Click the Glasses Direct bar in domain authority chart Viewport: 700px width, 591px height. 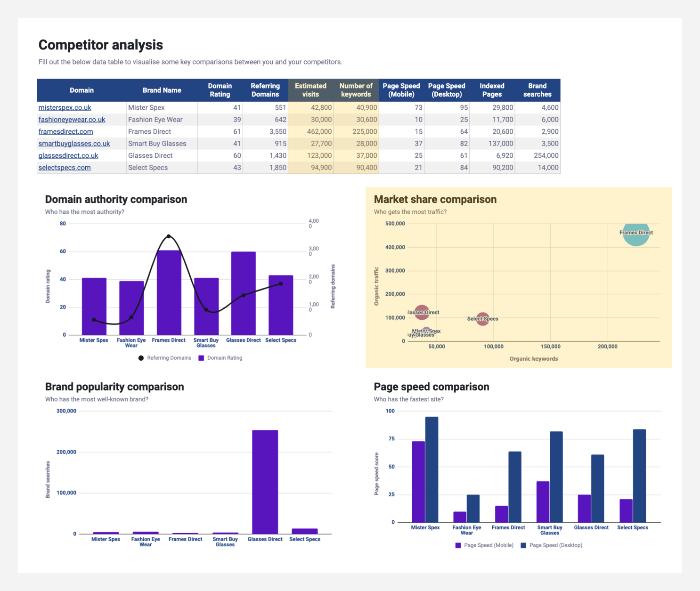pyautogui.click(x=244, y=293)
